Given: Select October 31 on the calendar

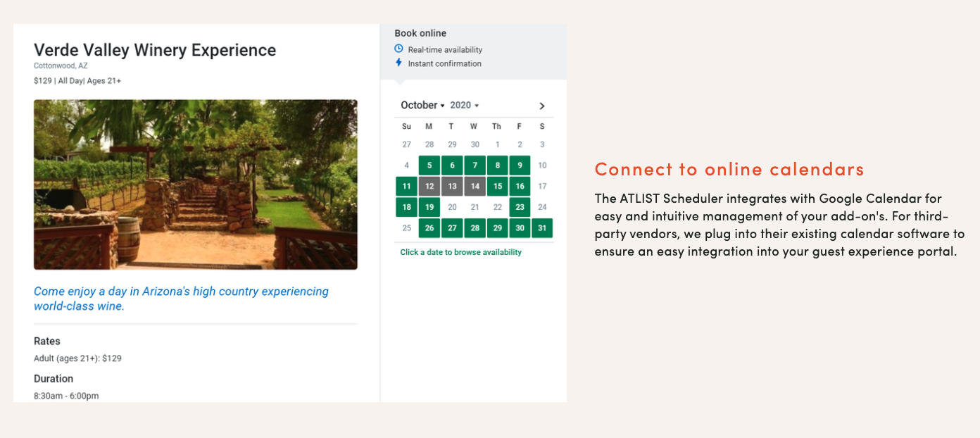Looking at the screenshot, I should [542, 228].
